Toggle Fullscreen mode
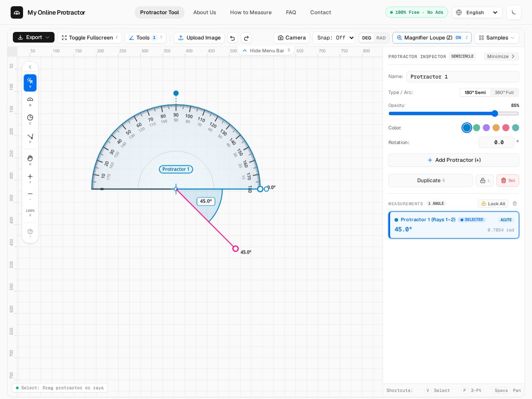 tap(90, 38)
